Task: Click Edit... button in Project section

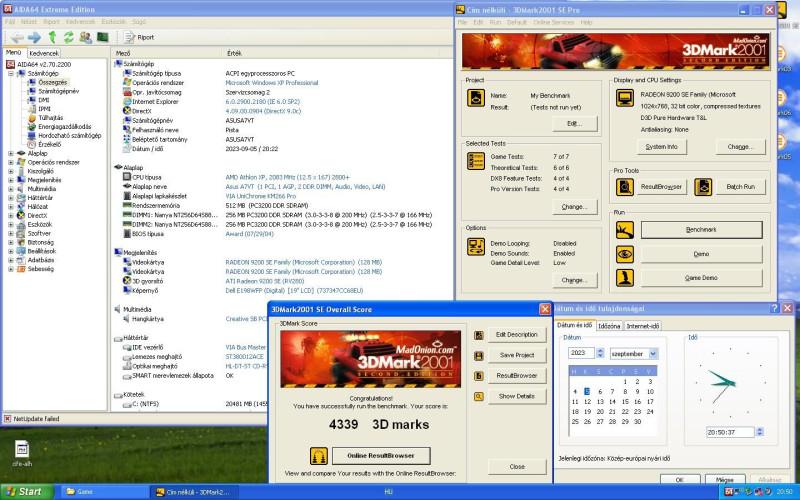Action: point(574,123)
